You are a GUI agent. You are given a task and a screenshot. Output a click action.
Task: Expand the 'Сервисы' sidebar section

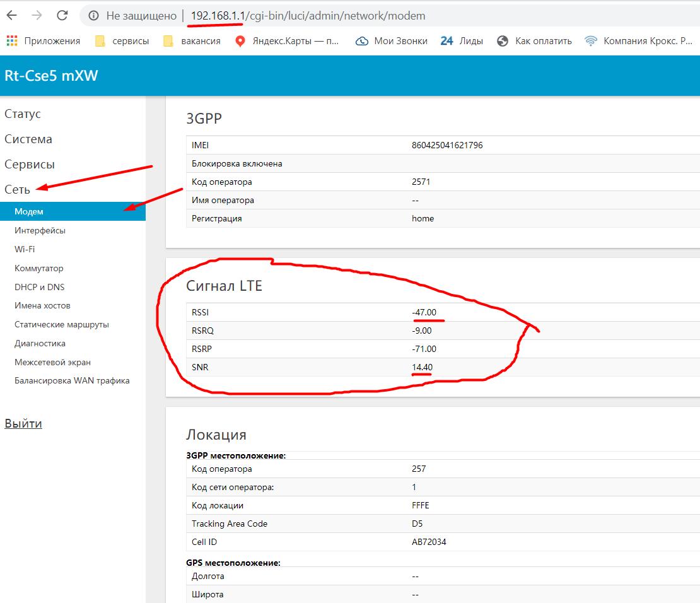click(x=30, y=165)
